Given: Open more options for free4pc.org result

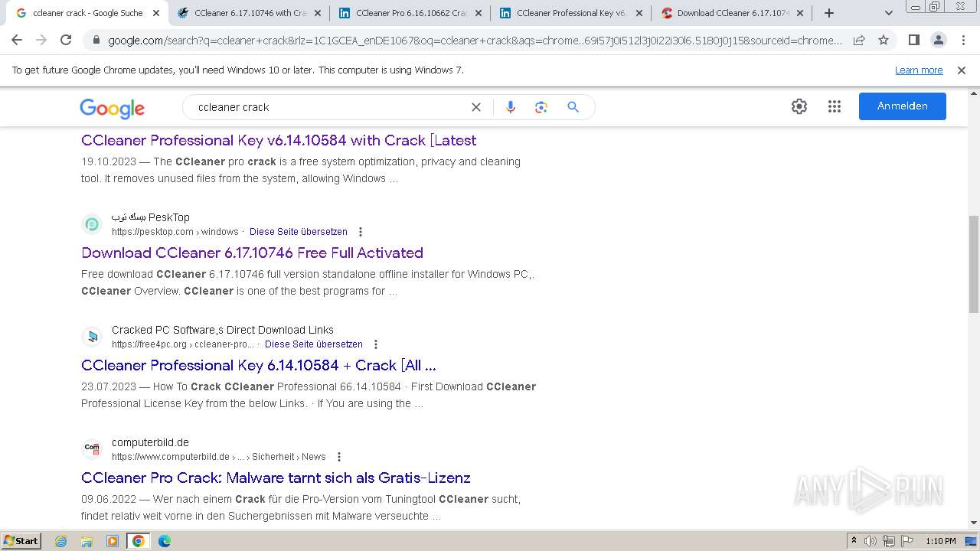Looking at the screenshot, I should pos(376,344).
